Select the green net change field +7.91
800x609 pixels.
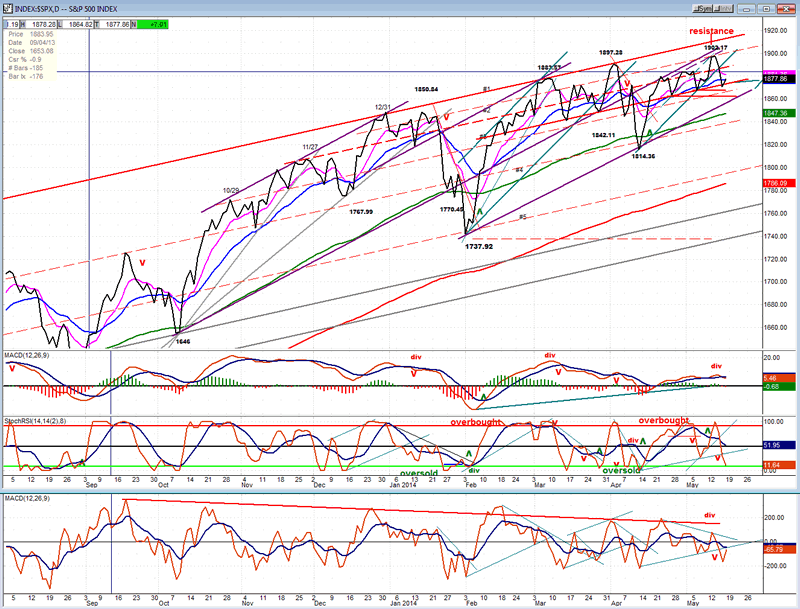(x=153, y=24)
